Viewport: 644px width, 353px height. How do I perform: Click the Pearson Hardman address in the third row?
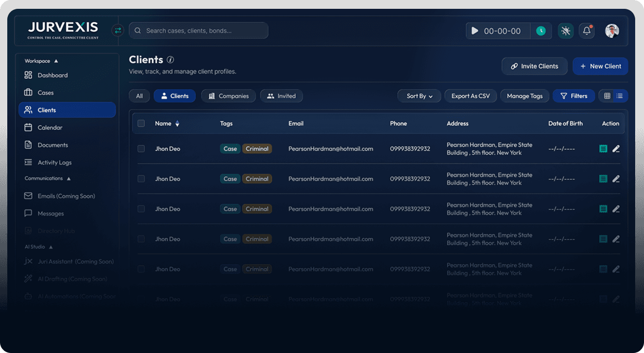(489, 209)
